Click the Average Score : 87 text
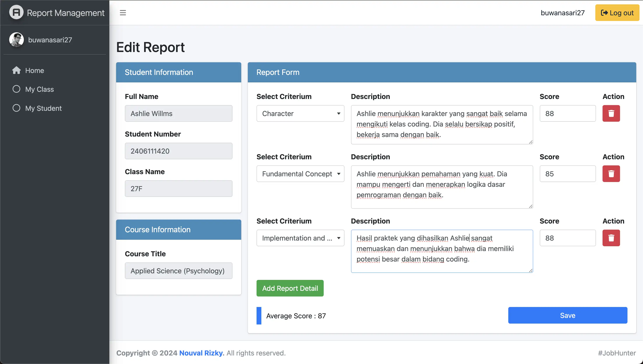 pyautogui.click(x=296, y=316)
